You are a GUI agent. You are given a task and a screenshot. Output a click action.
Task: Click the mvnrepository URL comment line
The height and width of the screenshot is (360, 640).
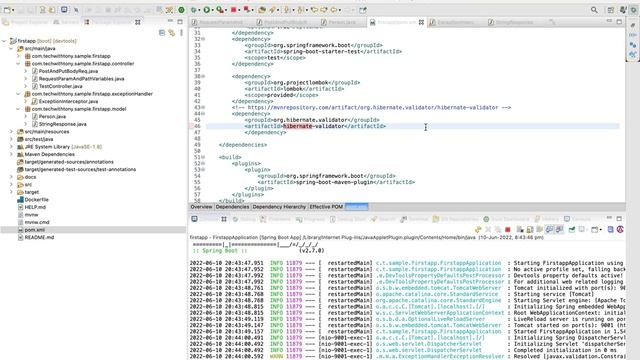coord(371,107)
